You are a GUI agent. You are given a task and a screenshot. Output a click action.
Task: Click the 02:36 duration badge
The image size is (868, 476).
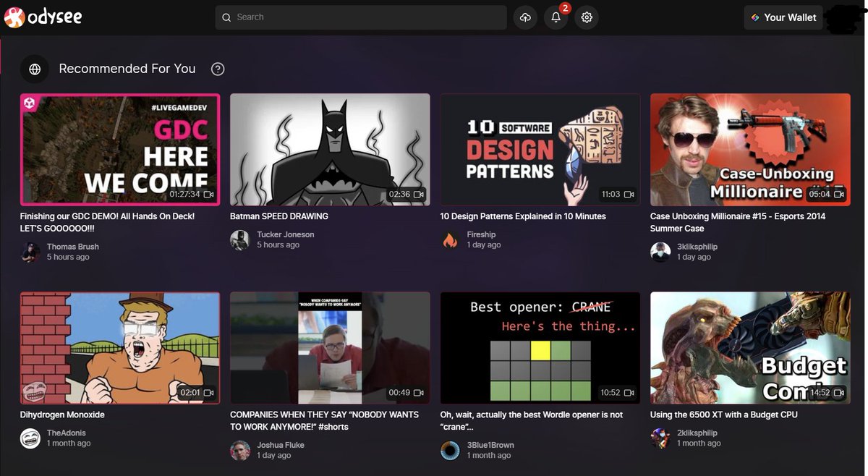(407, 195)
